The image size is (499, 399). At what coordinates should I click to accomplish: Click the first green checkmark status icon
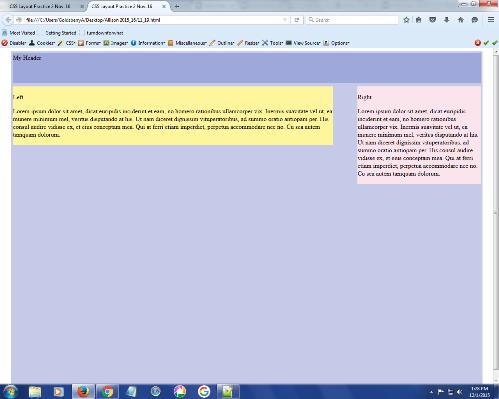[x=486, y=43]
